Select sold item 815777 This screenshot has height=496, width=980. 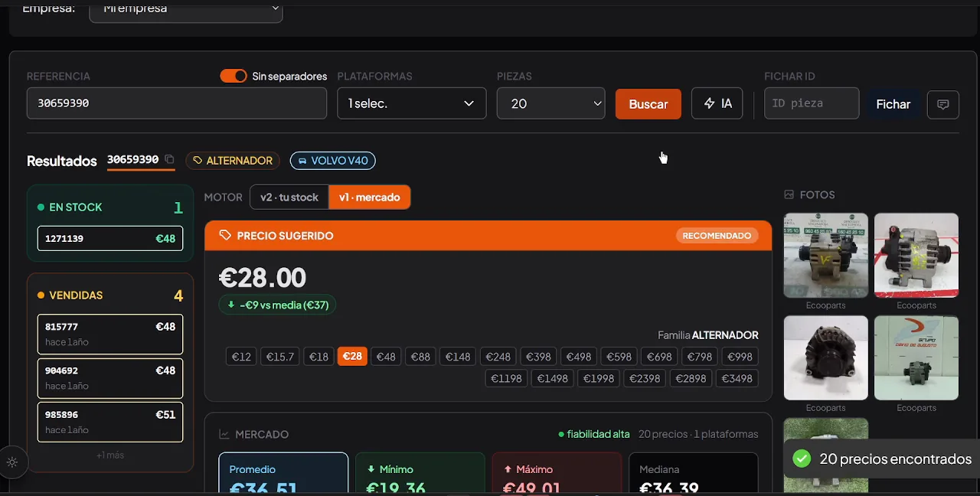pos(110,334)
